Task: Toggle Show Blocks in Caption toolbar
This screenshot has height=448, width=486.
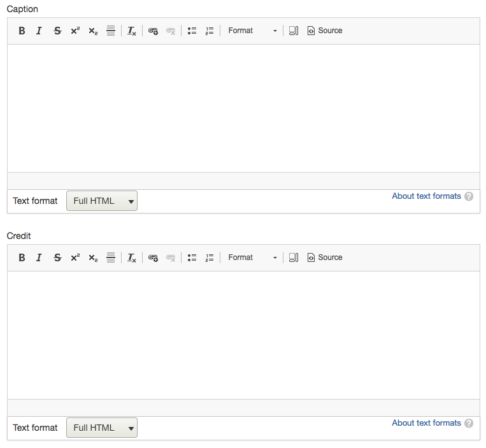Action: tap(293, 31)
